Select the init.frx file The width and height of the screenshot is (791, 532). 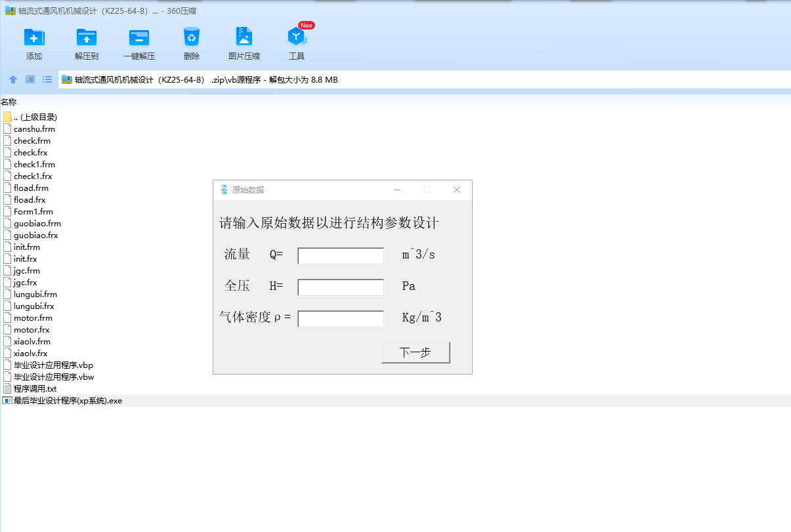[x=26, y=259]
